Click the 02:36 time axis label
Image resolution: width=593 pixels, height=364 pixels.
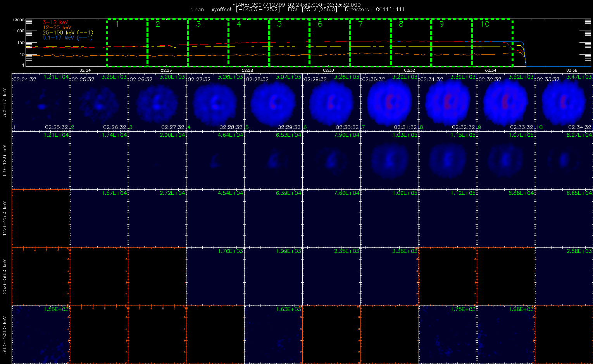tap(572, 70)
